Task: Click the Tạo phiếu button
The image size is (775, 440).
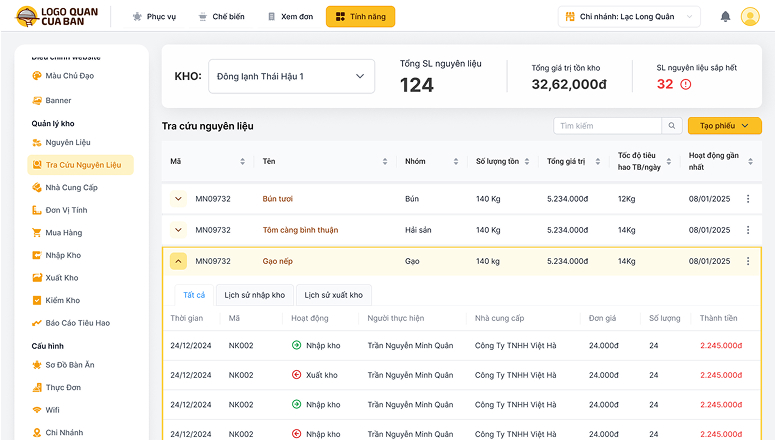Action: (724, 126)
